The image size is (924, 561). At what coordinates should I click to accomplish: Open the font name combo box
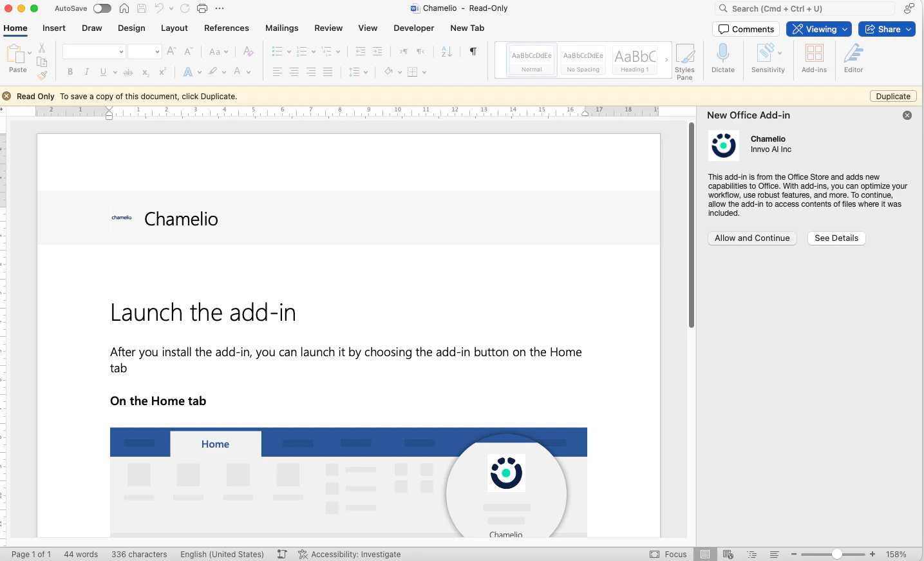pos(93,52)
